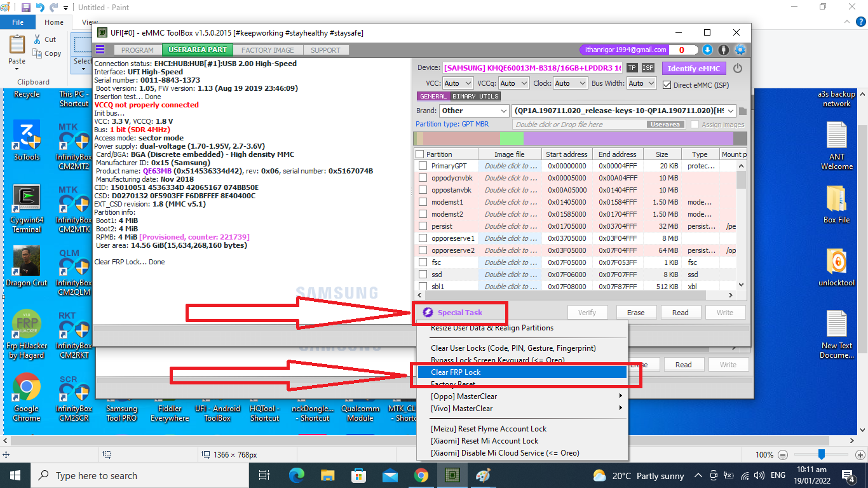The image size is (868, 488).
Task: Check the modemst1 partition checkbox
Action: coord(423,202)
